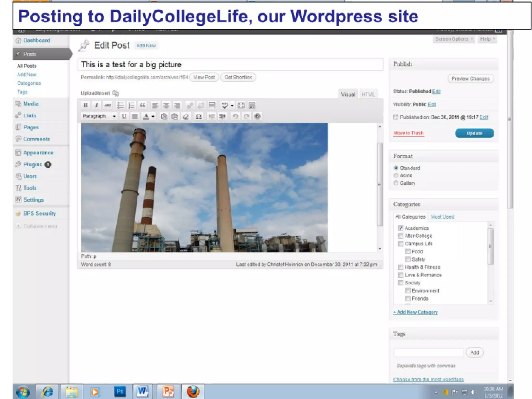
Task: Check the Love & Romance category
Action: point(401,275)
